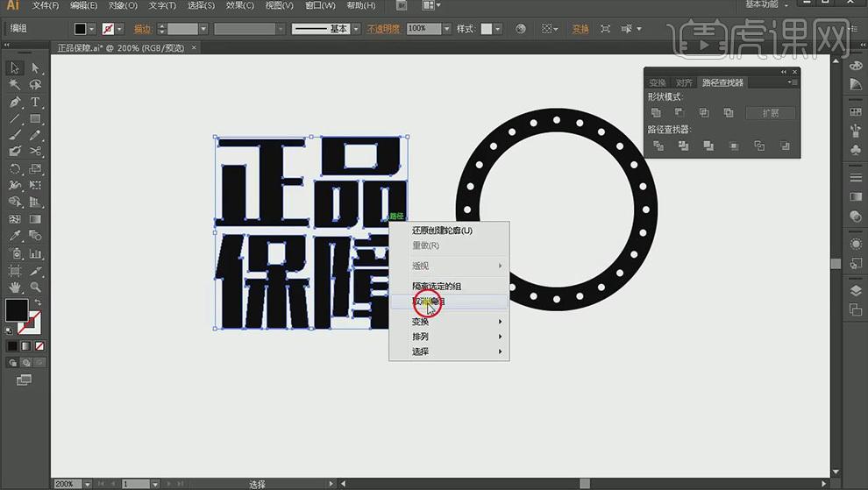Choose the Rectangle tool
The height and width of the screenshot is (490, 868).
pos(35,118)
